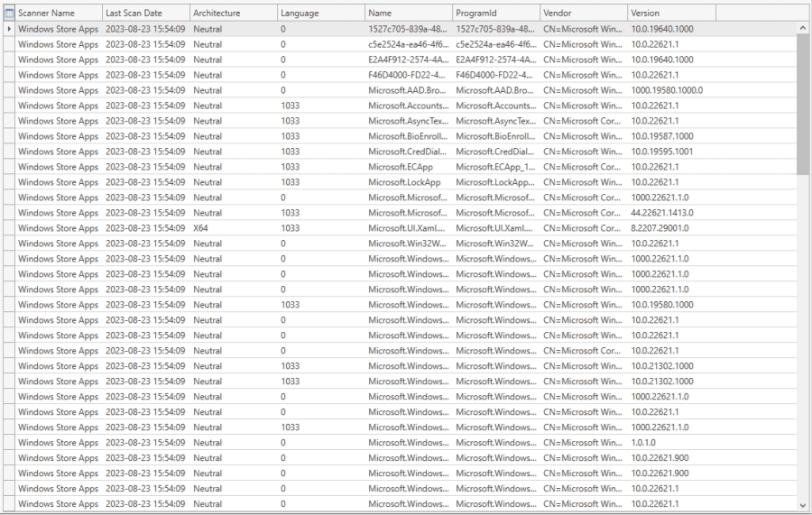The width and height of the screenshot is (812, 515).
Task: Select name cell F46D4000-FD22-4...
Action: [x=408, y=75]
